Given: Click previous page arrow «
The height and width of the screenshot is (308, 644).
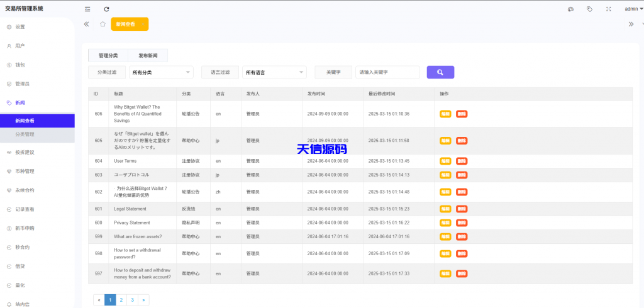Looking at the screenshot, I should click(x=99, y=300).
